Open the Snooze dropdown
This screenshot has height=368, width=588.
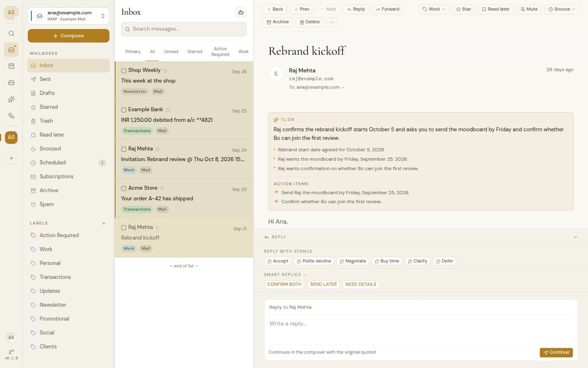coord(561,9)
